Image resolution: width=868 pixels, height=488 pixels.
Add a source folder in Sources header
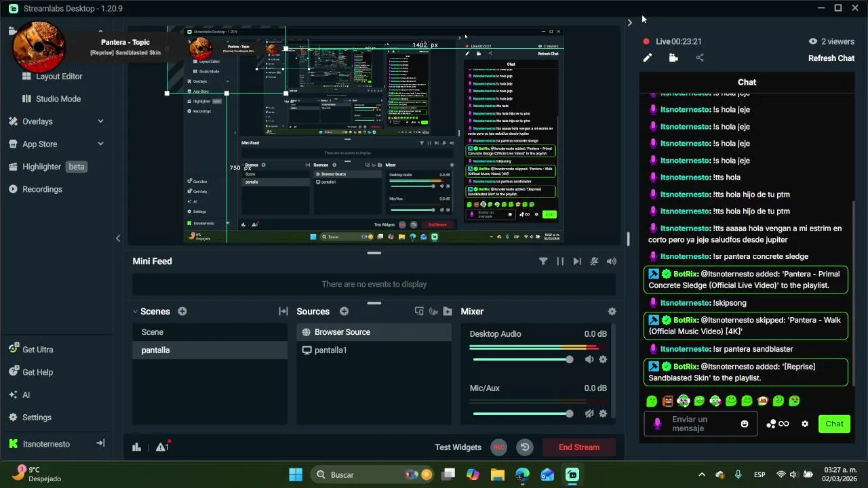(x=448, y=311)
